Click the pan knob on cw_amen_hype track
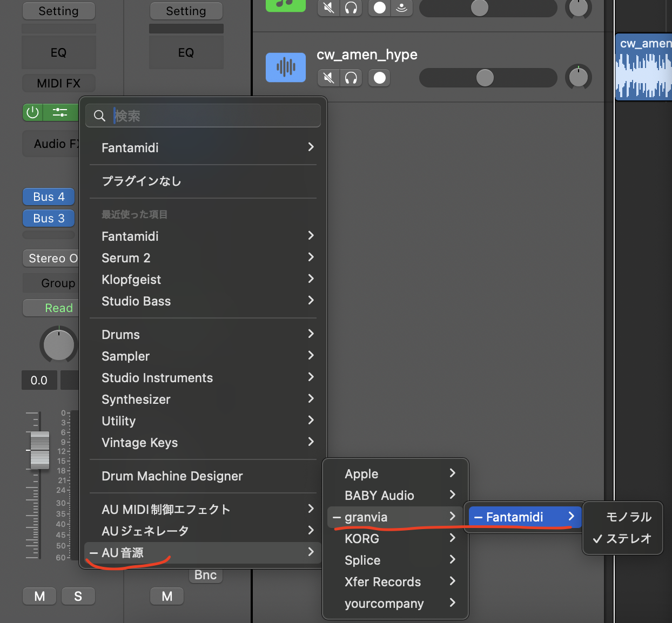The width and height of the screenshot is (672, 623). coord(578,77)
